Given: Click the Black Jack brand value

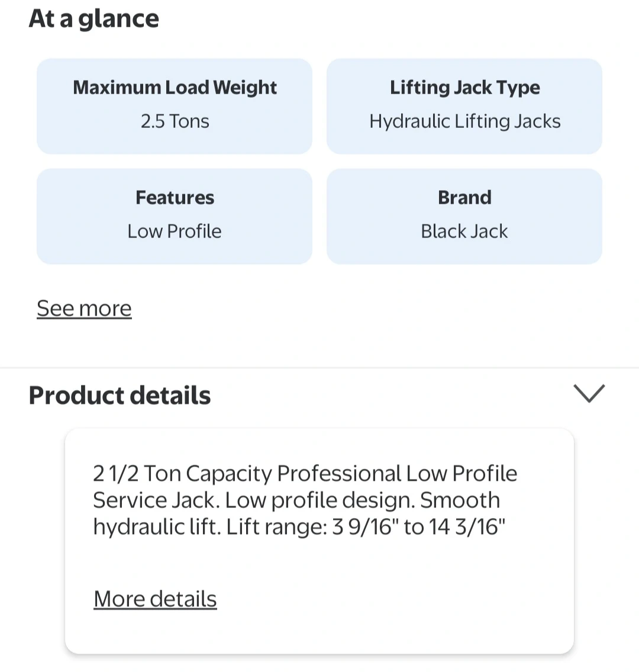Looking at the screenshot, I should 464,231.
